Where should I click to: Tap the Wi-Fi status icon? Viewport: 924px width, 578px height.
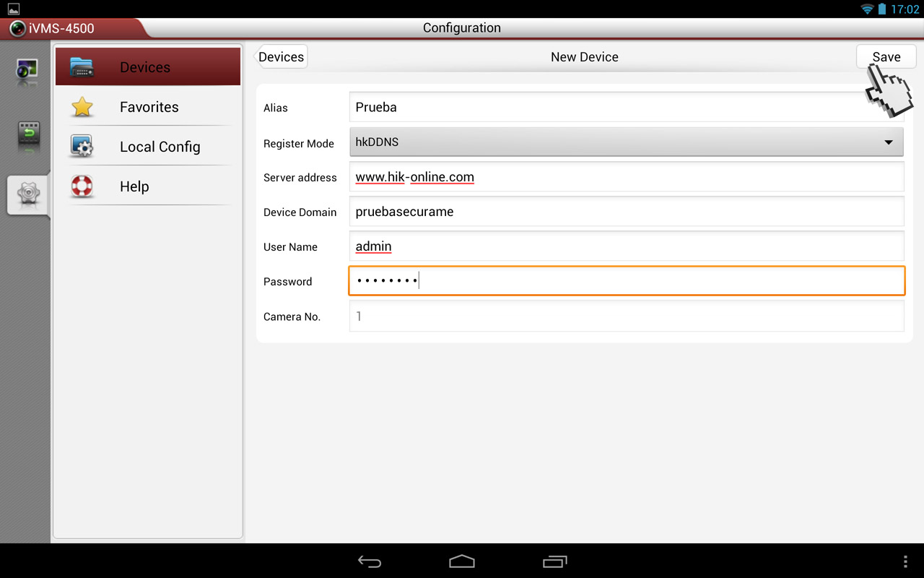click(867, 9)
